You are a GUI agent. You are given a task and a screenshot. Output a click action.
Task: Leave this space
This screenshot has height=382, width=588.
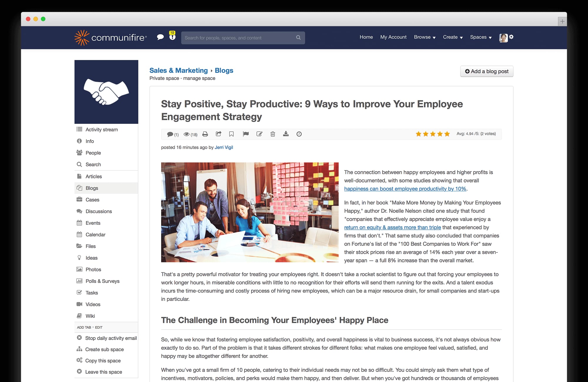[103, 372]
